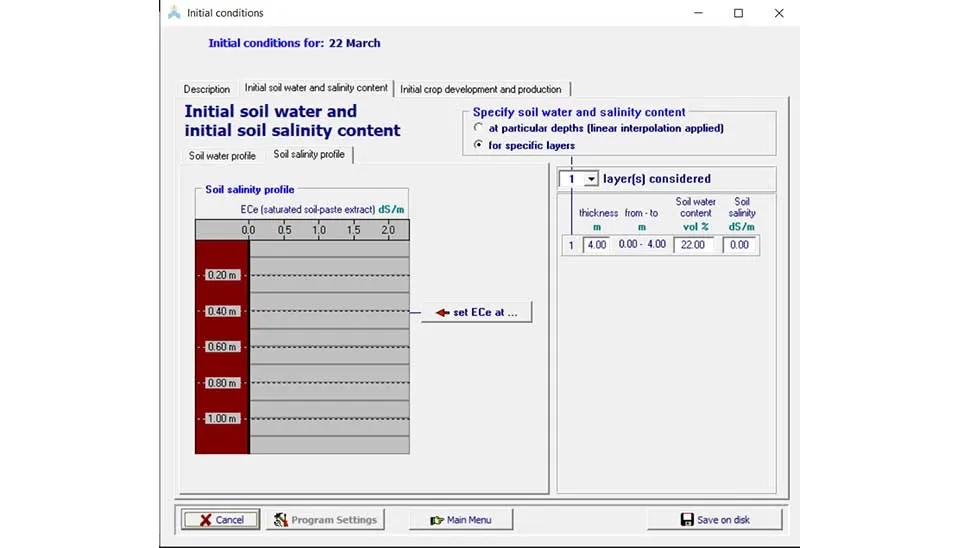Click the 0.40 m depth marker
This screenshot has height=548, width=960.
click(x=222, y=311)
